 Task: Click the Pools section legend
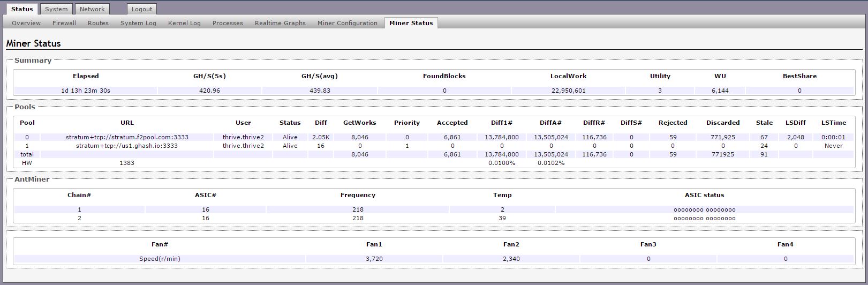[x=25, y=107]
